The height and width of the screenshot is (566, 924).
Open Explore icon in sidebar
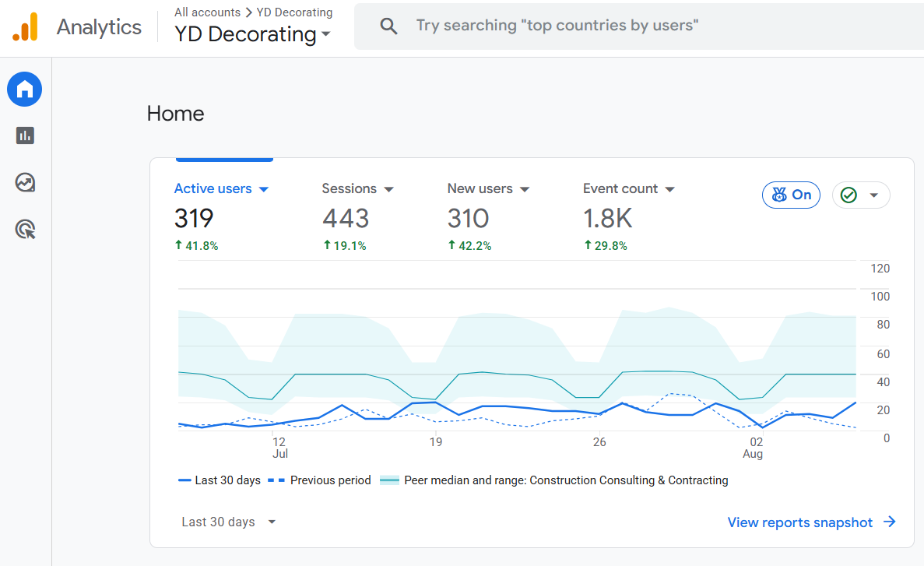pyautogui.click(x=25, y=183)
